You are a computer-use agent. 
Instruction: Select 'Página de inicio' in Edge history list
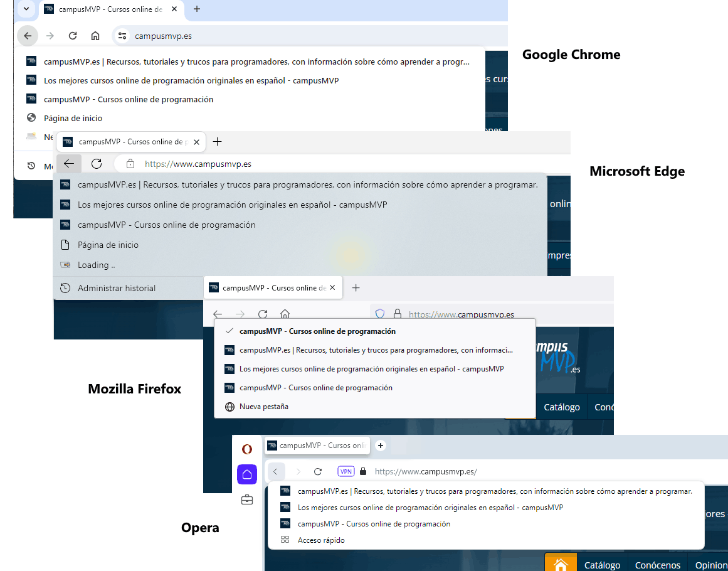(108, 245)
